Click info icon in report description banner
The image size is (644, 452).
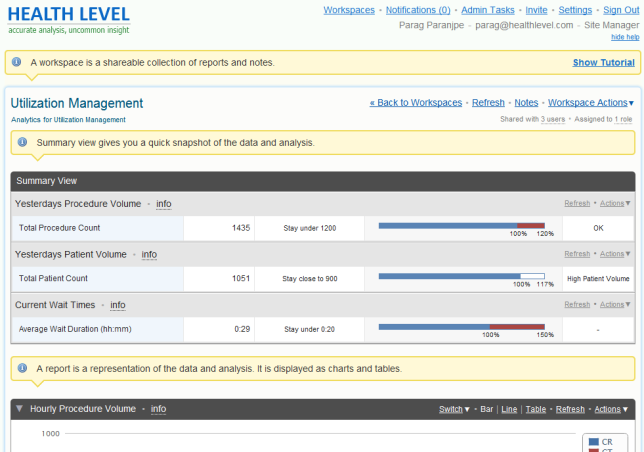pos(24,368)
